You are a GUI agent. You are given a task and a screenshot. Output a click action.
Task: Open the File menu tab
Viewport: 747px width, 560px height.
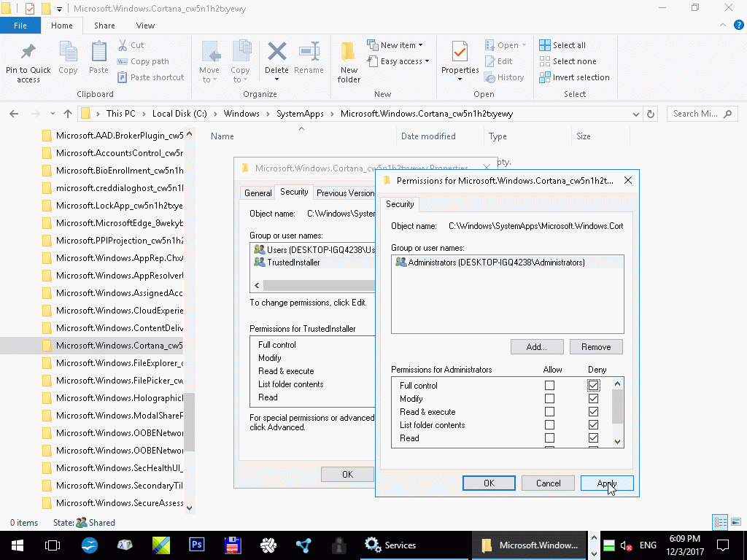coord(20,26)
